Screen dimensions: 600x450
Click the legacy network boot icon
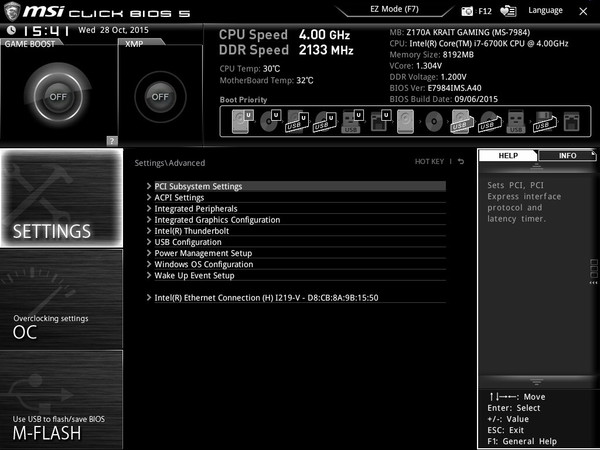coord(572,121)
